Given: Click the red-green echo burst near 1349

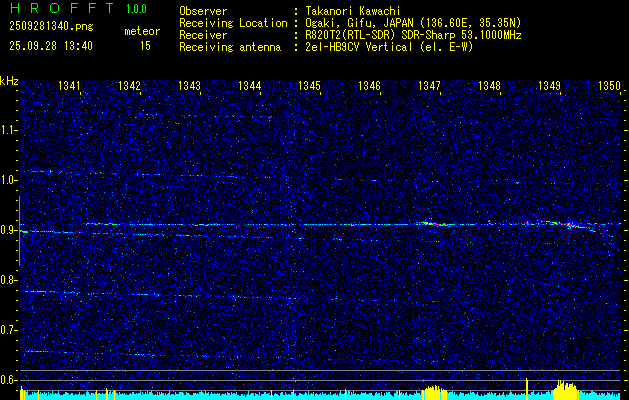Looking at the screenshot, I should [x=568, y=225].
